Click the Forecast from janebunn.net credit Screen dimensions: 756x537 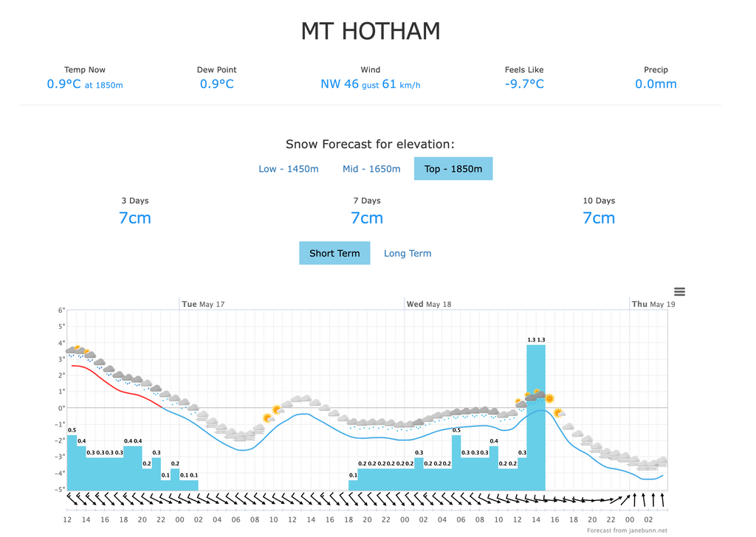point(627,530)
